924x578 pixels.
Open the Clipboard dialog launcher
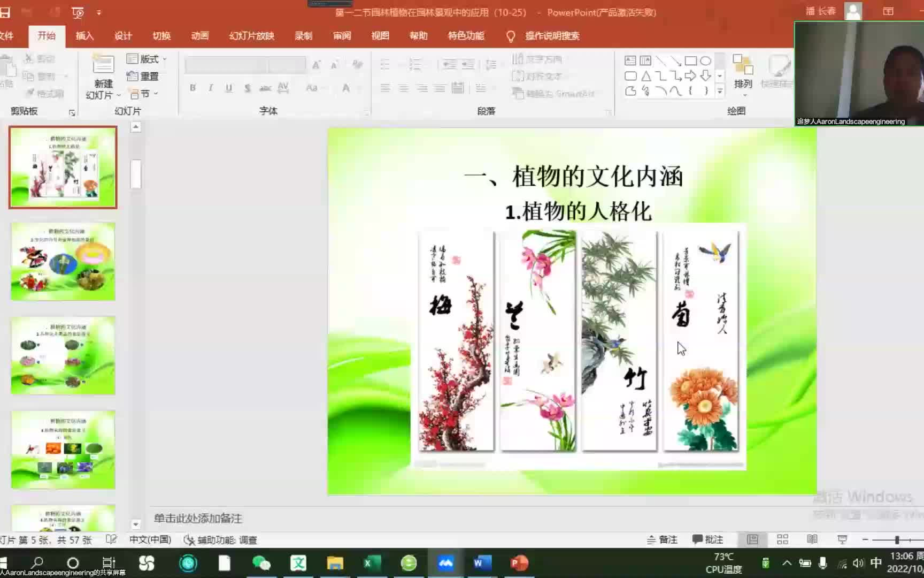(72, 112)
